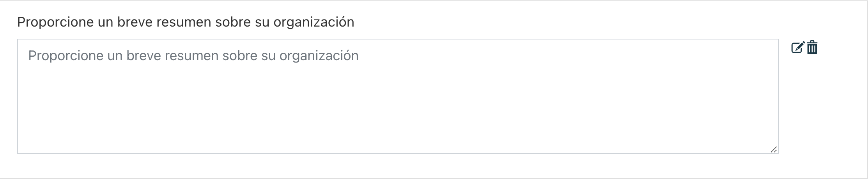This screenshot has width=868, height=179.
Task: Click the word 'organización' in the label
Action: (x=314, y=22)
